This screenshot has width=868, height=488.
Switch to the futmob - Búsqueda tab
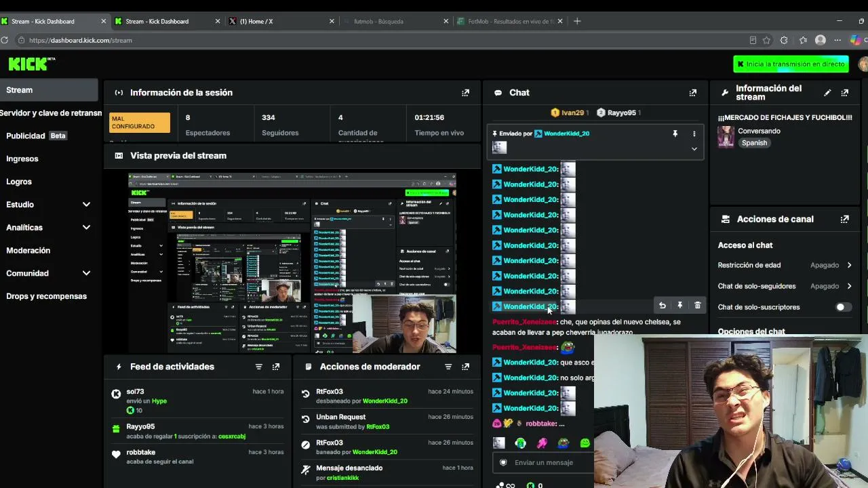pyautogui.click(x=395, y=21)
